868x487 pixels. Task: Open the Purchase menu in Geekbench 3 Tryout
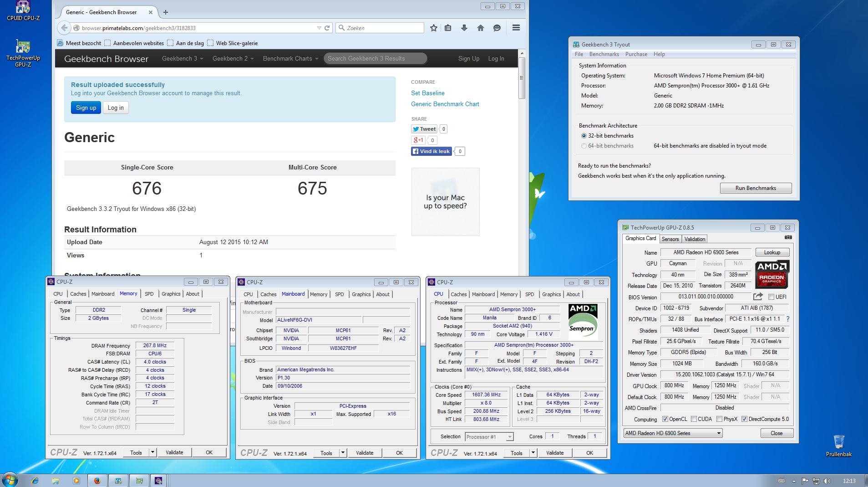tap(636, 54)
